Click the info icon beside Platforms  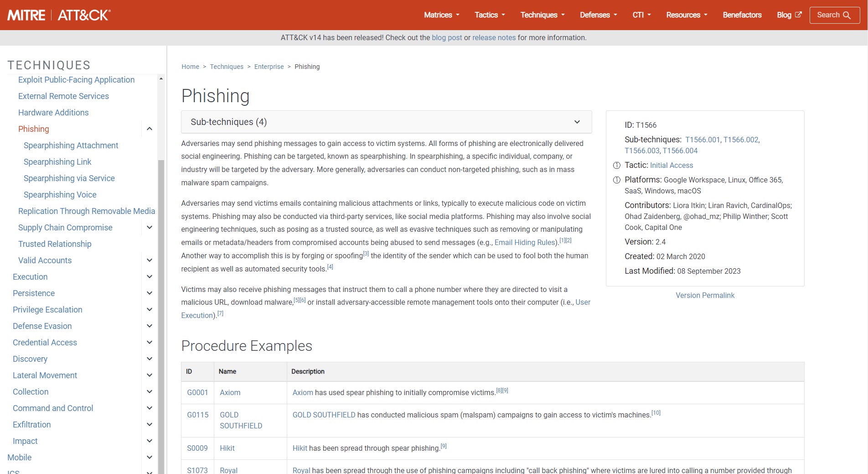tap(617, 180)
